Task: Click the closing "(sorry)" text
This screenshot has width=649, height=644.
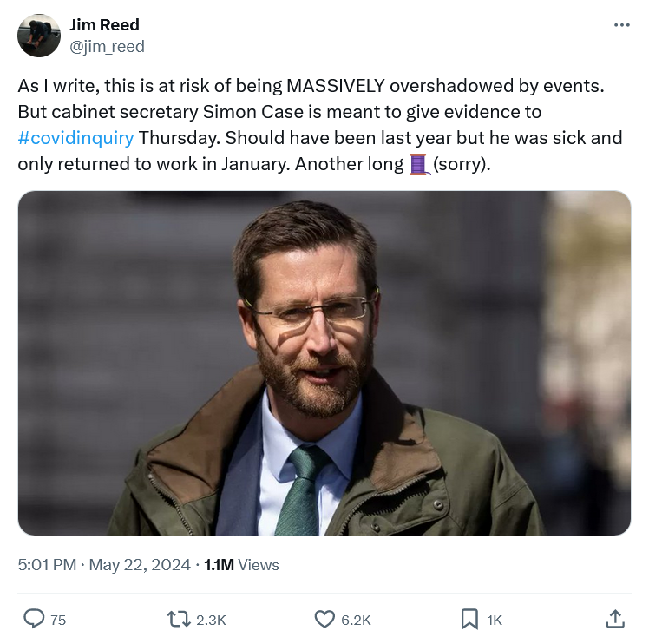Action: tap(462, 164)
